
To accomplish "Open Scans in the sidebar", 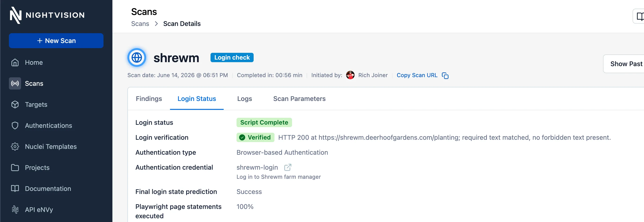I will pyautogui.click(x=34, y=83).
